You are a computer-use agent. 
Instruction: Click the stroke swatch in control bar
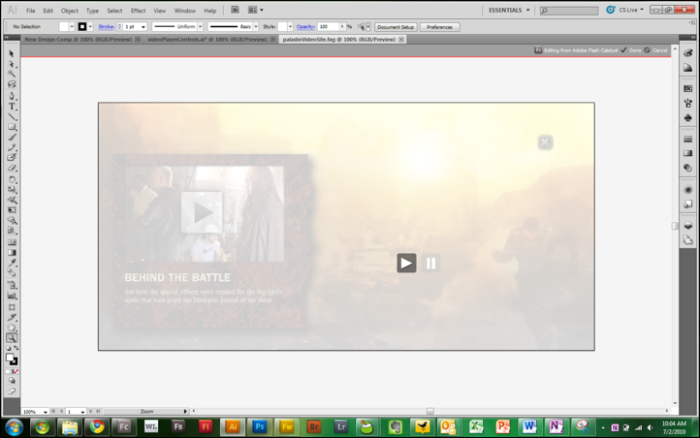[82, 27]
